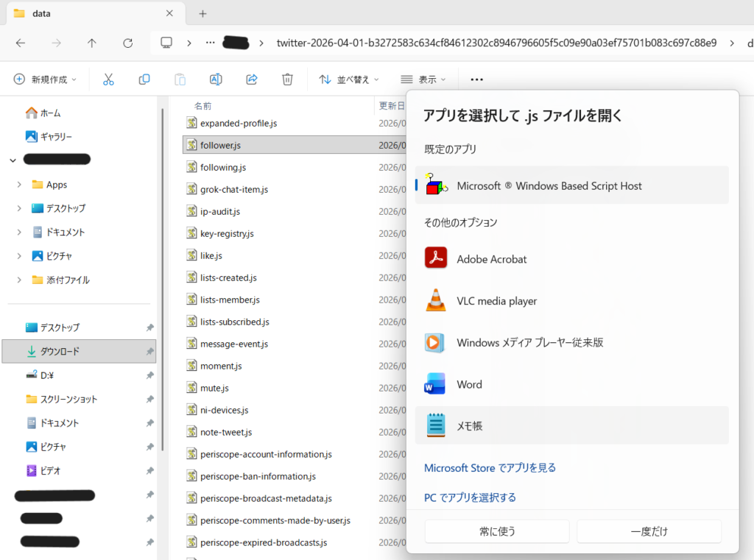Viewport: 754px width, 560px height.
Task: Open the 表示 view dropdown
Action: coord(423,79)
